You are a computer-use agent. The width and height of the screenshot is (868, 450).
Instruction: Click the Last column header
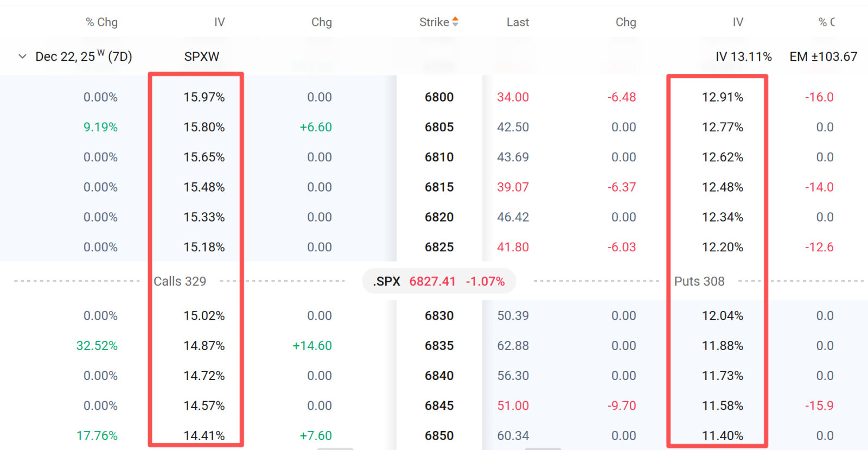[518, 22]
